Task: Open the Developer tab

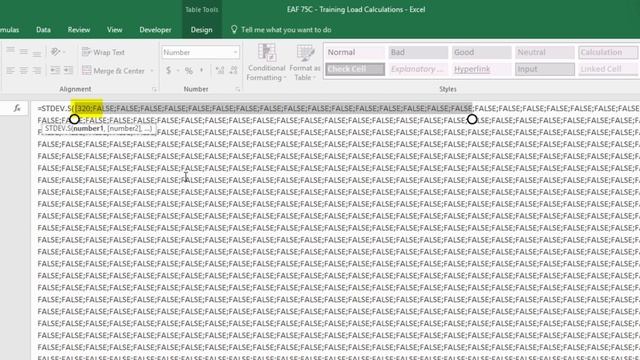Action: click(x=155, y=29)
